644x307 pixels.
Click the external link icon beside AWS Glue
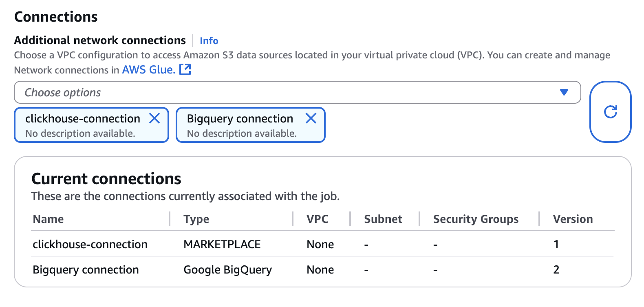tap(185, 70)
